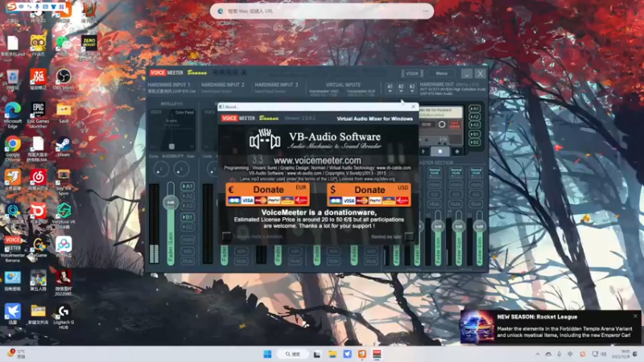The width and height of the screenshot is (644, 362).
Task: Toggle recorder B1 bus button
Action: (474, 134)
